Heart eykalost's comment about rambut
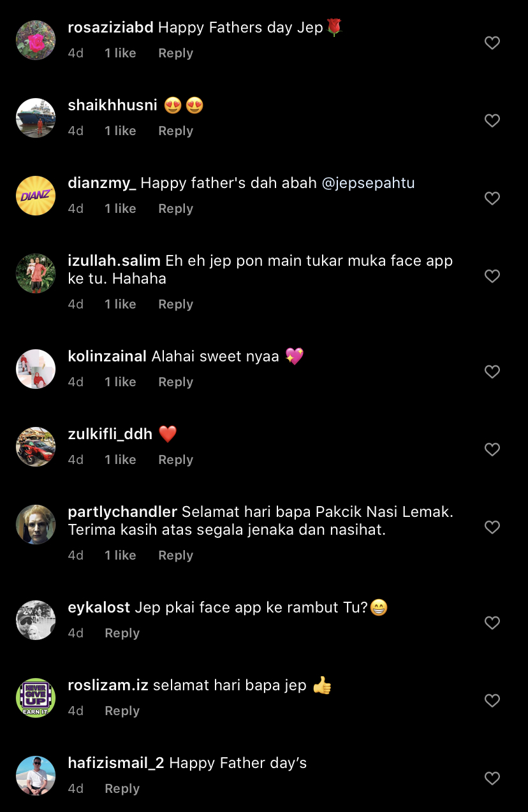 pos(492,623)
